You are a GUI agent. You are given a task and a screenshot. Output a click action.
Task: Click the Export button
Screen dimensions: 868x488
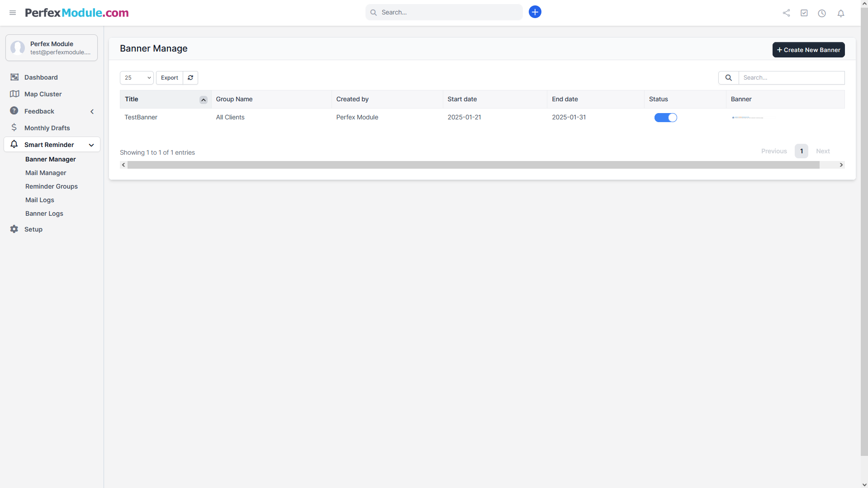pos(169,78)
